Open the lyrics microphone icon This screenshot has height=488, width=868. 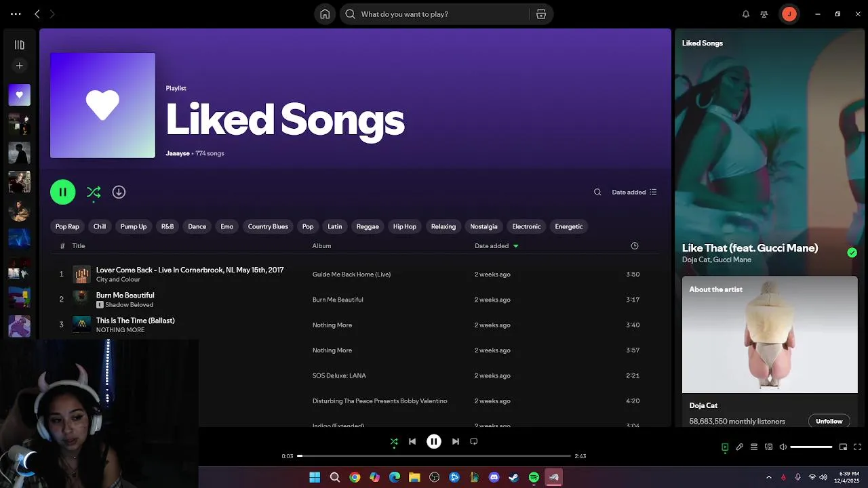pyautogui.click(x=740, y=447)
